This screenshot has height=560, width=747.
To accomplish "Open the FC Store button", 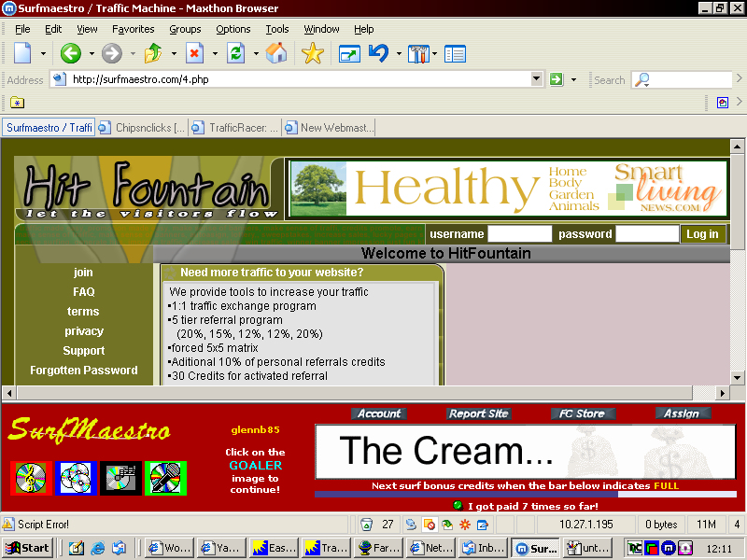I will click(582, 413).
